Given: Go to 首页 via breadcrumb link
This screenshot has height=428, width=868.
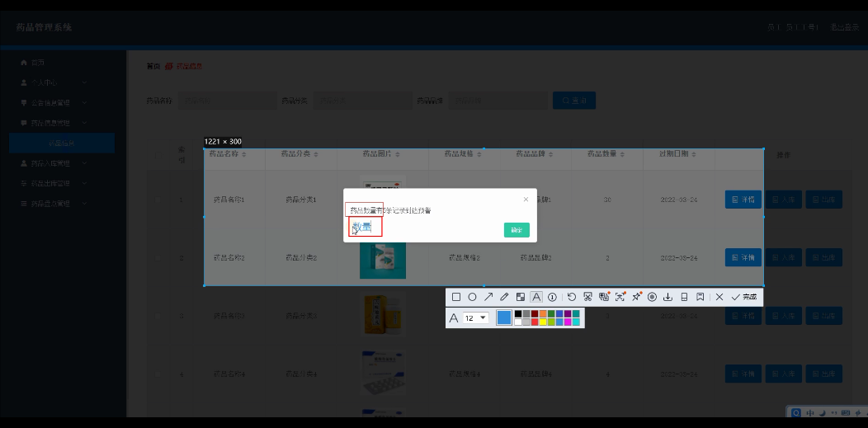Looking at the screenshot, I should click(x=153, y=66).
